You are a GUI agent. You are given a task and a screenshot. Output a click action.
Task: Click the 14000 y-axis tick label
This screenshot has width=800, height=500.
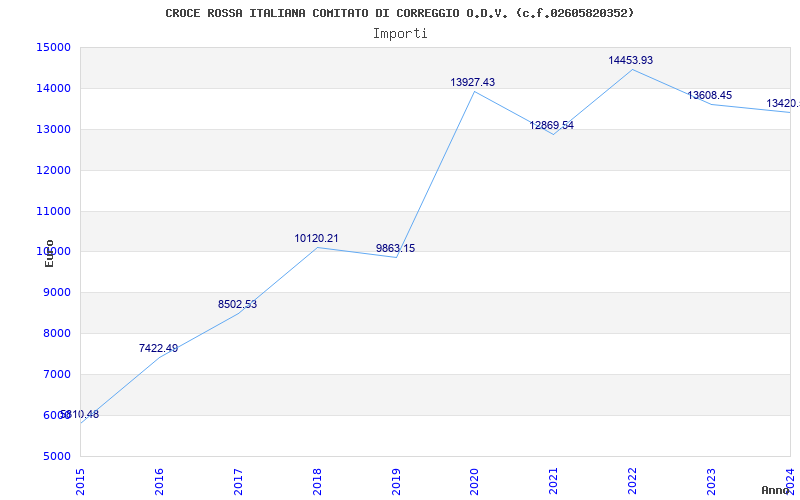click(x=53, y=88)
